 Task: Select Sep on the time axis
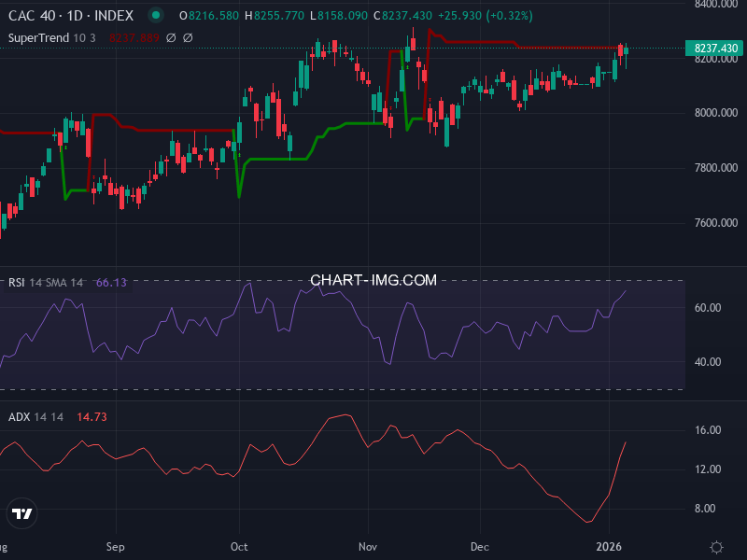[x=116, y=547]
